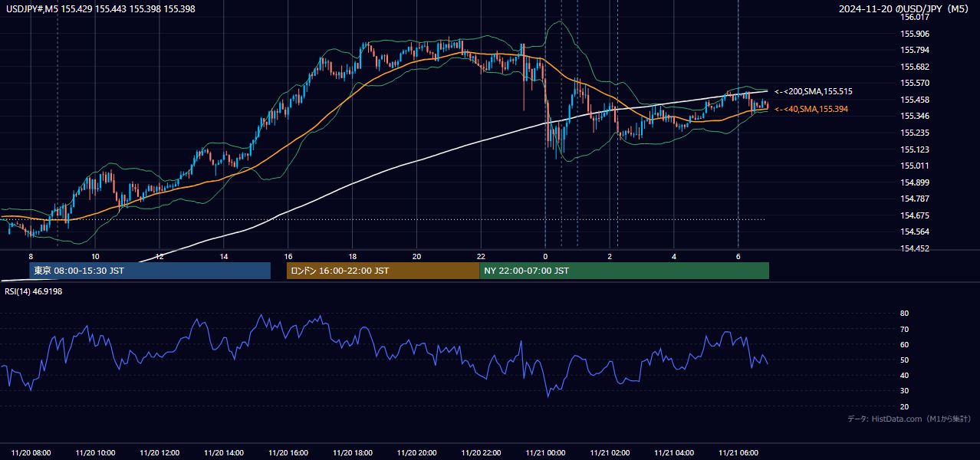The image size is (980, 460).
Task: Click the 11/20 08:00 time label
Action: click(31, 453)
